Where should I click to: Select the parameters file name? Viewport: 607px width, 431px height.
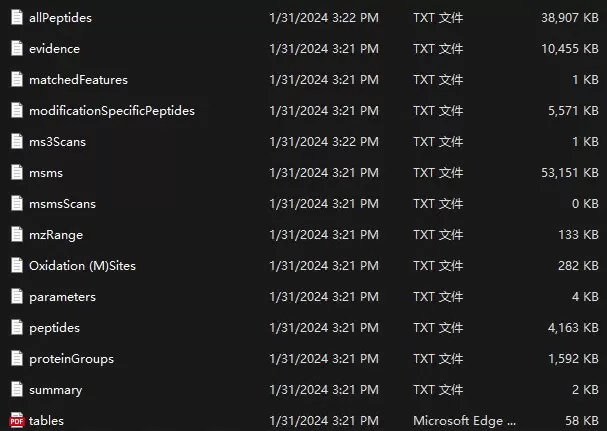62,296
